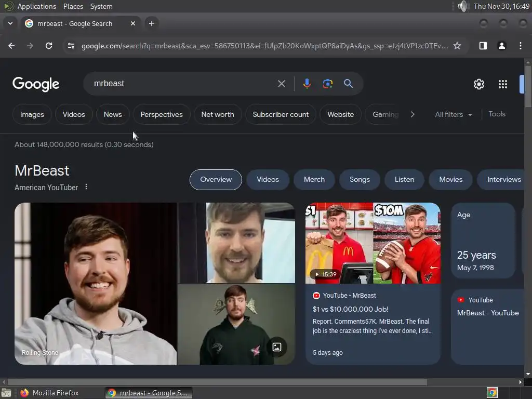Open the Chrome profile icon
Viewport: 532px width, 399px height.
[x=502, y=46]
